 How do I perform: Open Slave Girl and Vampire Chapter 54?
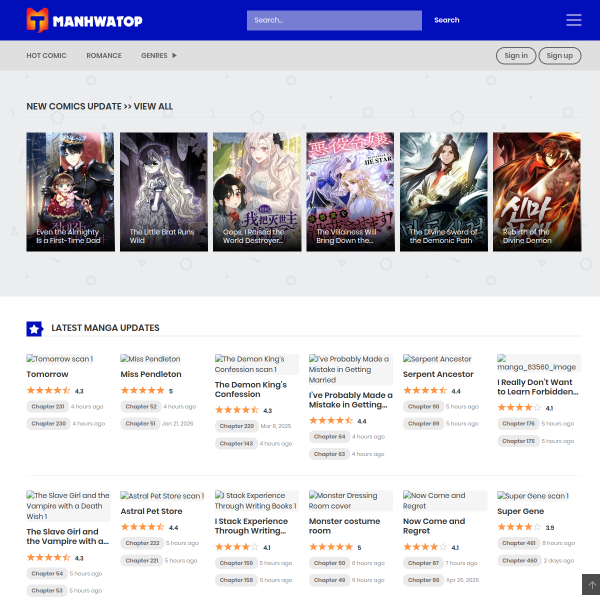[47, 574]
